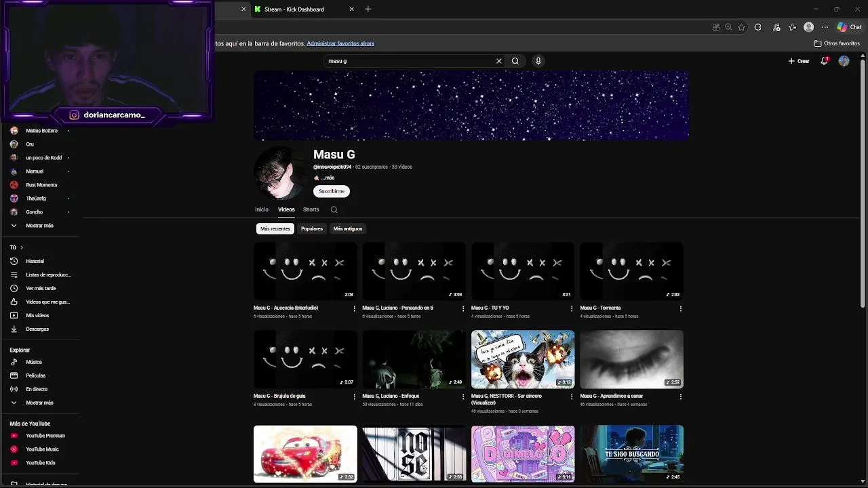Play Ser sincero cat thumbnail video

point(523,359)
